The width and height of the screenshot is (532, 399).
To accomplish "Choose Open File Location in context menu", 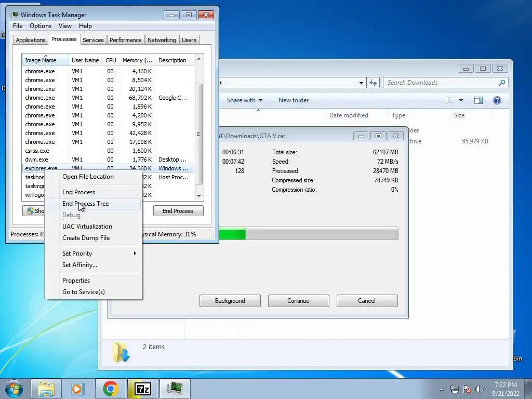I will [88, 177].
